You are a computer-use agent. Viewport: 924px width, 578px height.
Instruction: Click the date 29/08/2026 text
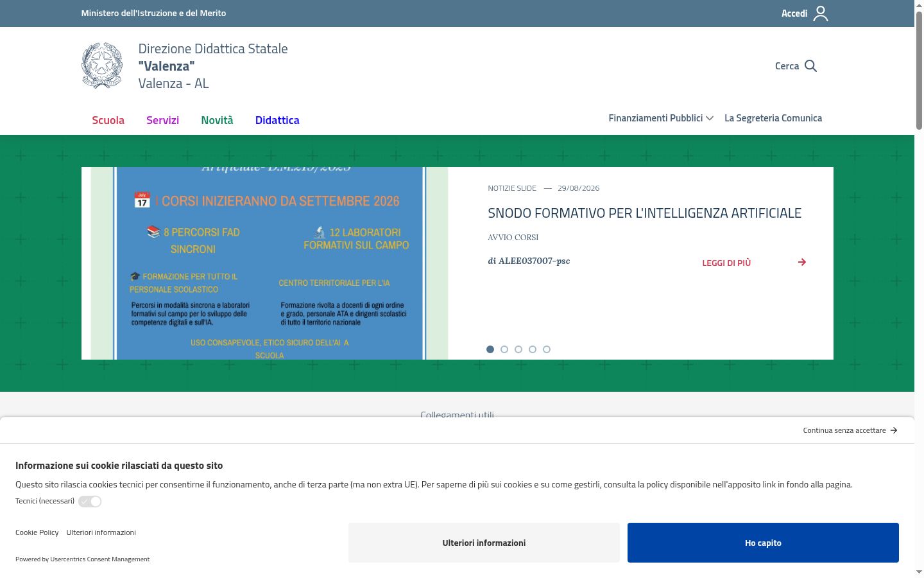coord(579,188)
